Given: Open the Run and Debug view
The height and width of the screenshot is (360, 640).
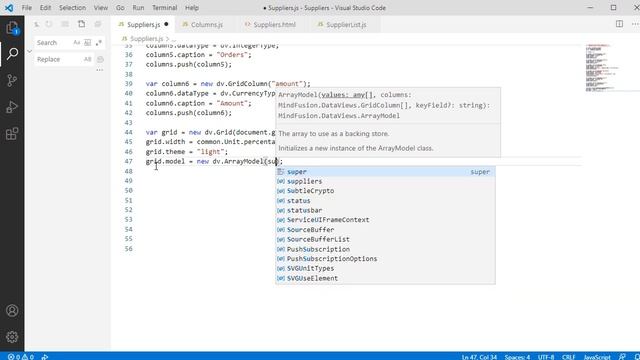Looking at the screenshot, I should click(12, 107).
